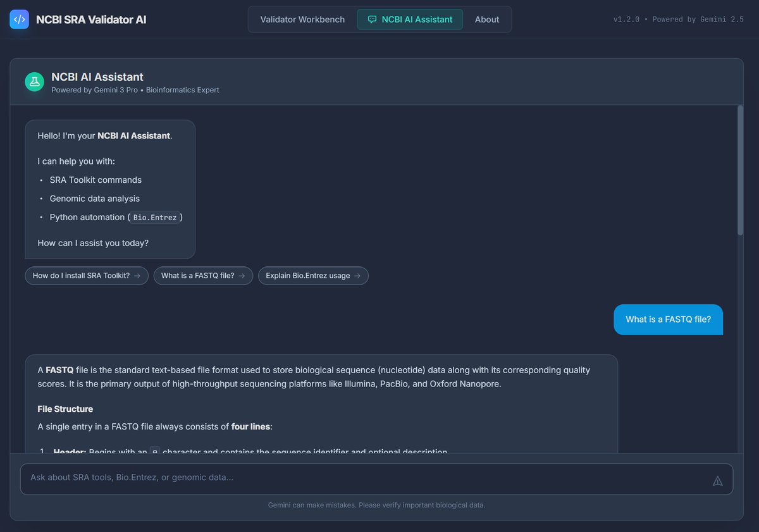759x532 pixels.
Task: Click the code brackets app logo icon
Action: click(x=20, y=20)
